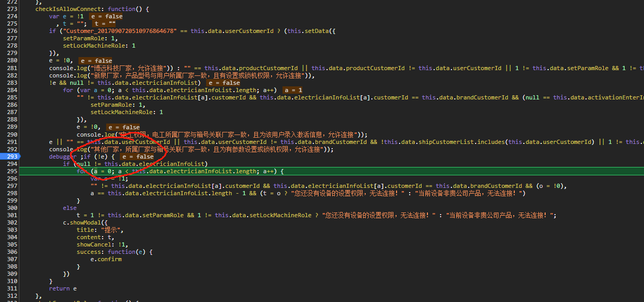Screen dimensions: 644x302
Task: Click 'setLockMachineRole: 1' on line 278
Action: (x=99, y=46)
